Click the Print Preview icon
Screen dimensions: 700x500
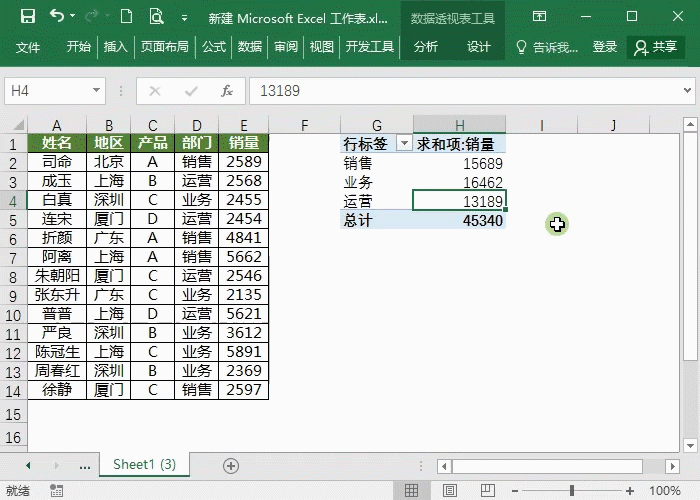[156, 17]
